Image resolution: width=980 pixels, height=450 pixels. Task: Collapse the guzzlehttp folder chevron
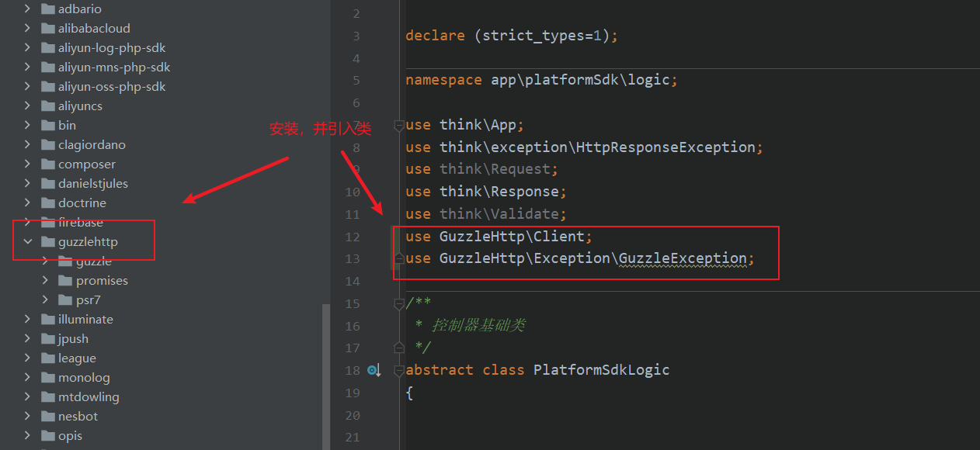28,241
